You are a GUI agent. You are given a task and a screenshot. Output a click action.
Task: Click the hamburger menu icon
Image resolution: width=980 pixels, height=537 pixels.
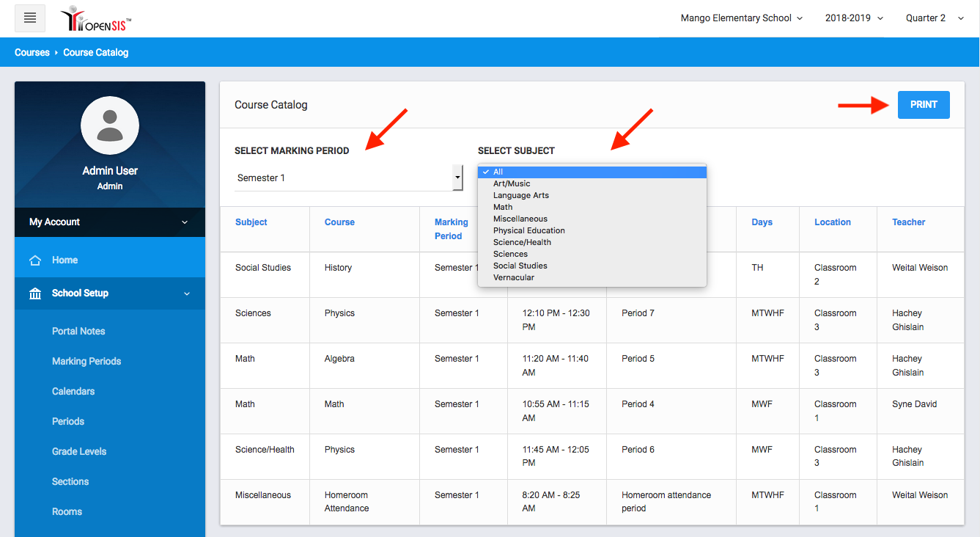(30, 18)
